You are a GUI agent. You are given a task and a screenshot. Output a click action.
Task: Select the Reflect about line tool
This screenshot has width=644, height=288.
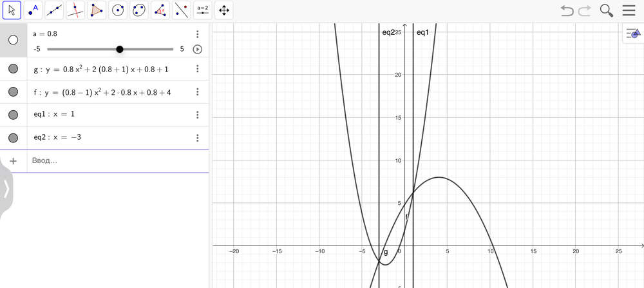pos(181,10)
